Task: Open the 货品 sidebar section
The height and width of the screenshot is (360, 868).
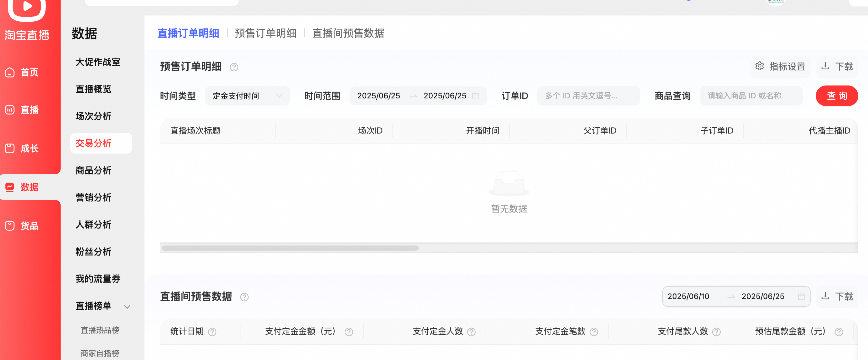Action: [22, 225]
